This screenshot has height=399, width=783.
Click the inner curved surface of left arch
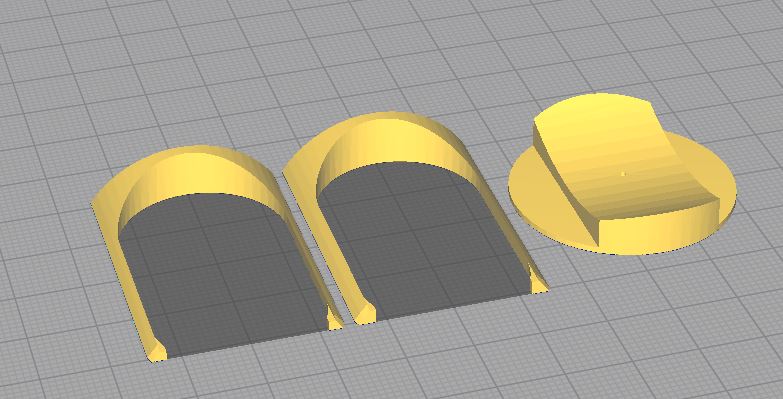(200, 176)
